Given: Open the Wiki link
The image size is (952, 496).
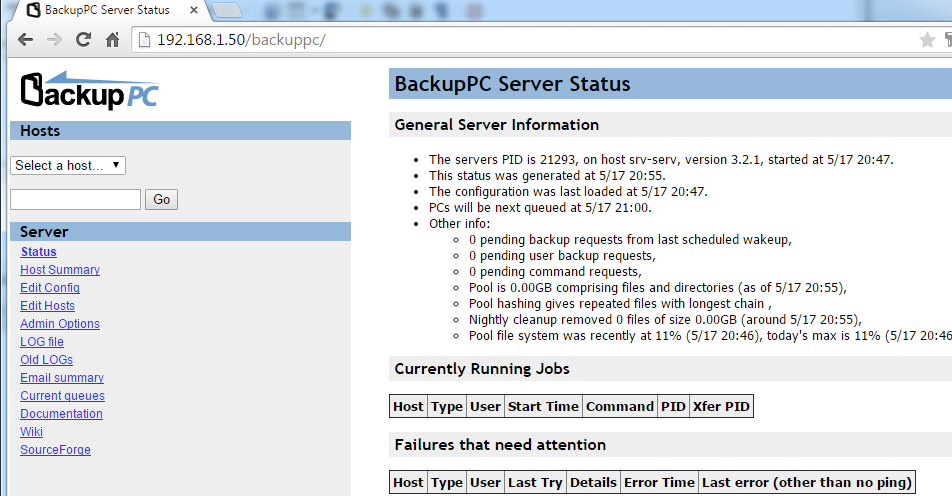Looking at the screenshot, I should tap(32, 432).
